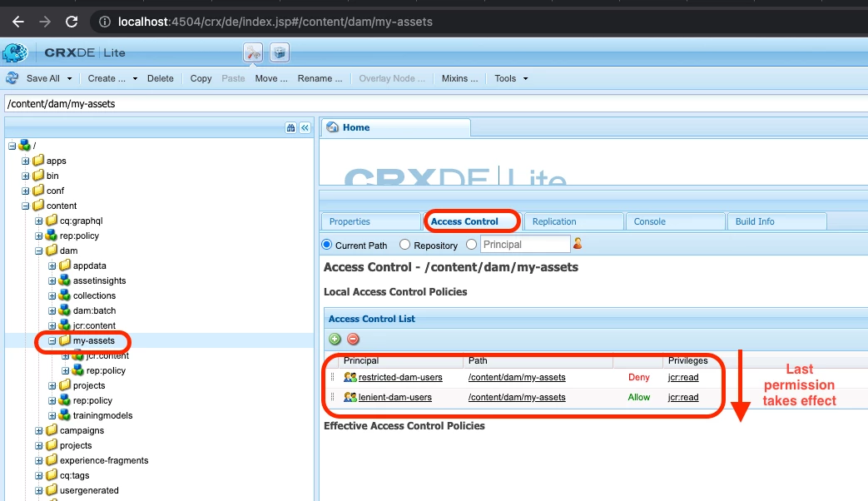
Task: Click the Mixins toolbar button
Action: tap(459, 78)
